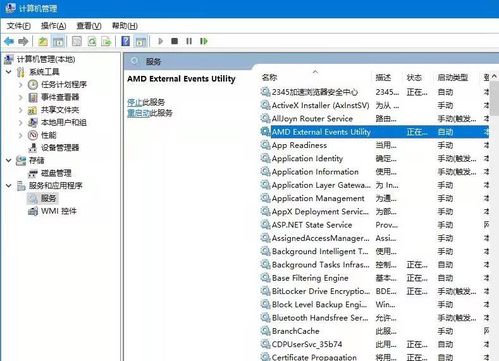Select the Base Filtering Engine service row
Image resolution: width=499 pixels, height=361 pixels.
[374, 278]
